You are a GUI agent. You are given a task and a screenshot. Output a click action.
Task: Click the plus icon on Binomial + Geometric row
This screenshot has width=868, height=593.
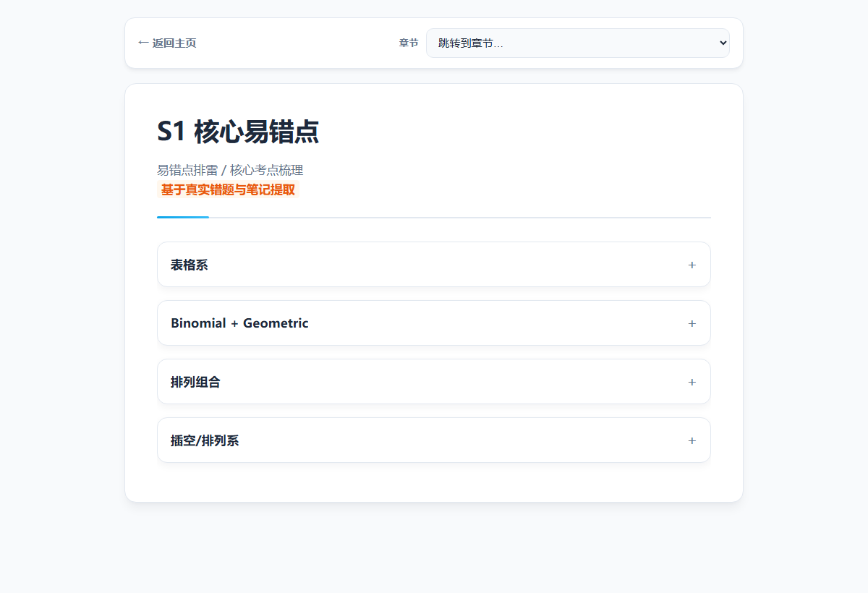pyautogui.click(x=692, y=323)
